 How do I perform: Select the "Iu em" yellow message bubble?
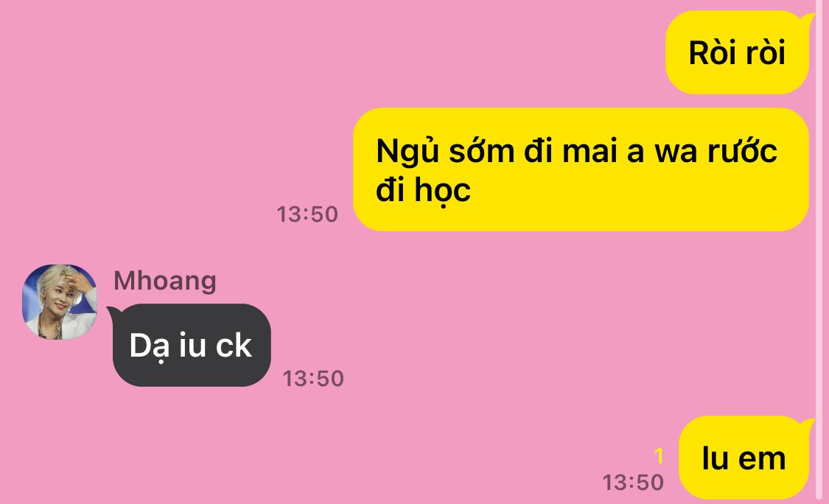point(744,458)
